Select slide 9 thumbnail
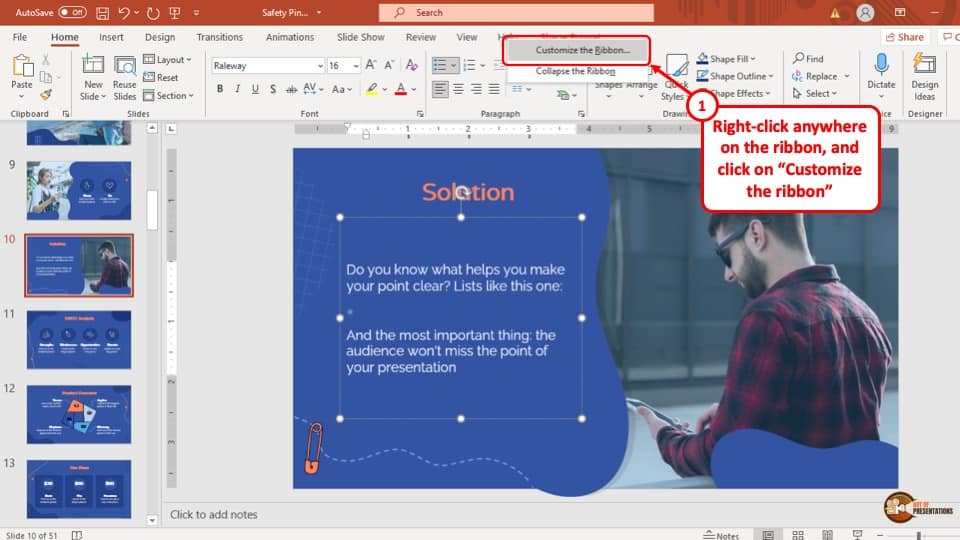This screenshot has height=540, width=960. (x=79, y=190)
